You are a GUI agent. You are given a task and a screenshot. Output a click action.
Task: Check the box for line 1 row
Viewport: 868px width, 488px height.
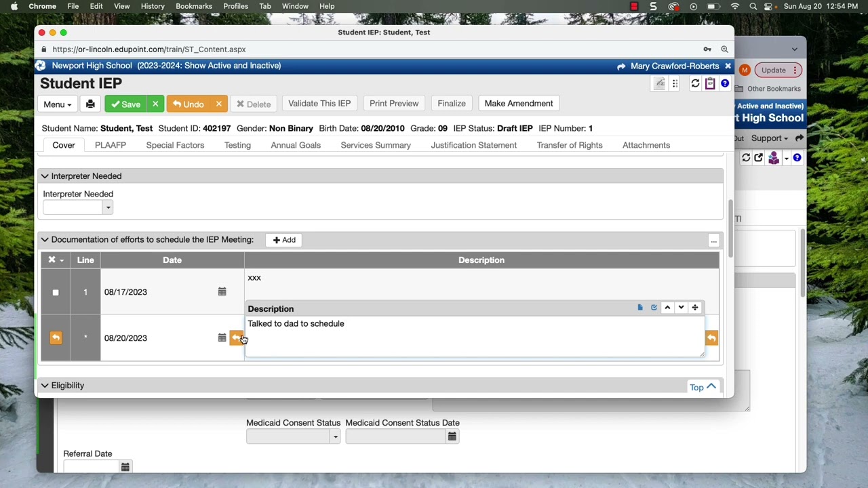click(x=56, y=292)
